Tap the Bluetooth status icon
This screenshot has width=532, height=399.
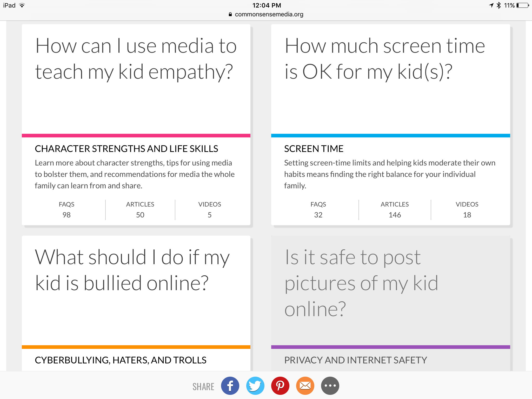[x=498, y=5]
